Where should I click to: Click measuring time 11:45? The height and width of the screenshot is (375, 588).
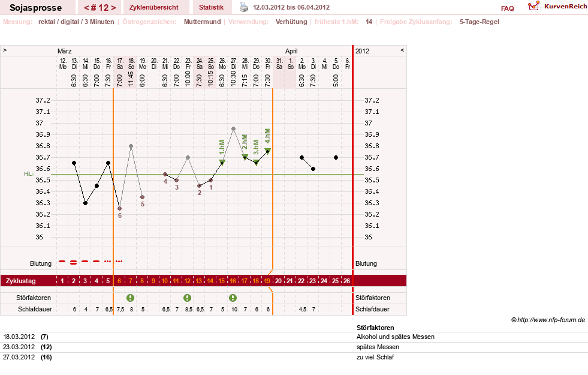pos(131,79)
